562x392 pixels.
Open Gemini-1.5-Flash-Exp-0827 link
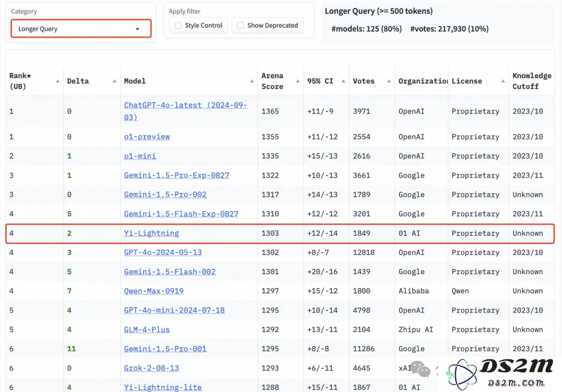pyautogui.click(x=181, y=214)
